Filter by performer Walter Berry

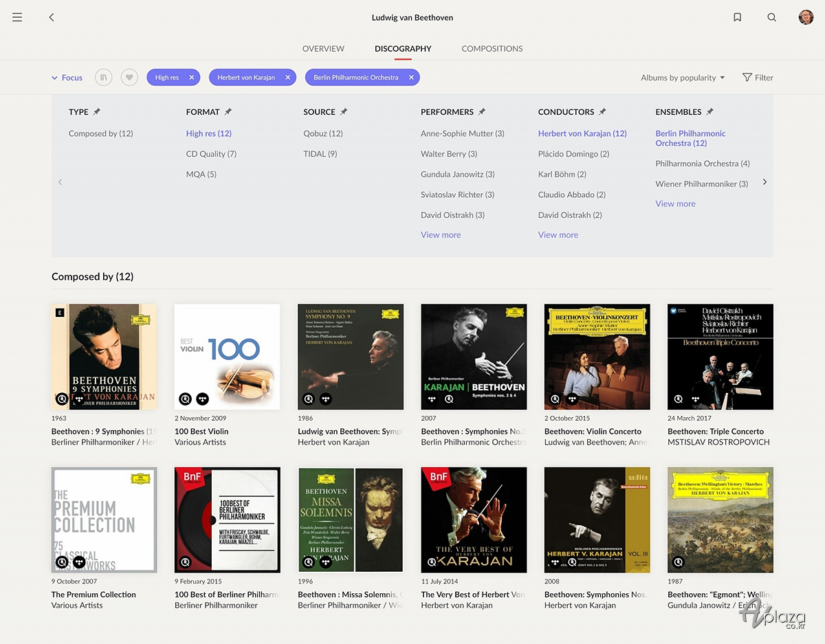pos(449,154)
